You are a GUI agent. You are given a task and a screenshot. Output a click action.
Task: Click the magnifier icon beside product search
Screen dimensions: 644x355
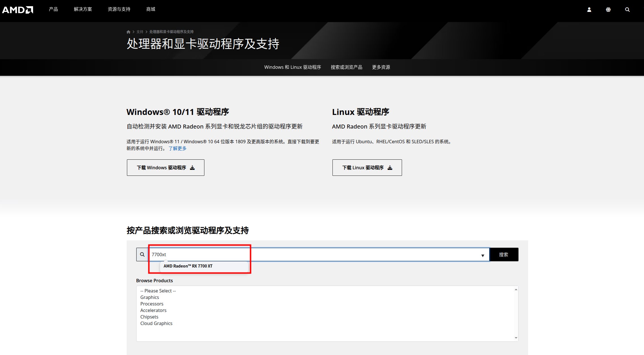tap(142, 255)
